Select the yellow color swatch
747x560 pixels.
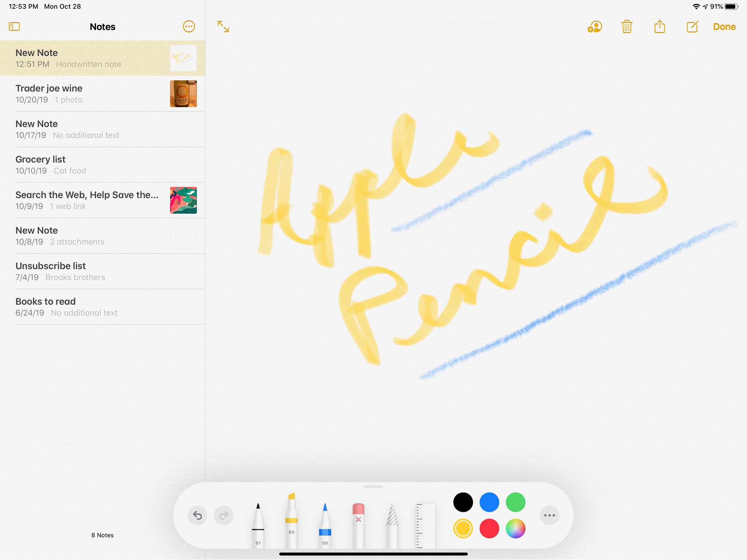[x=462, y=528]
